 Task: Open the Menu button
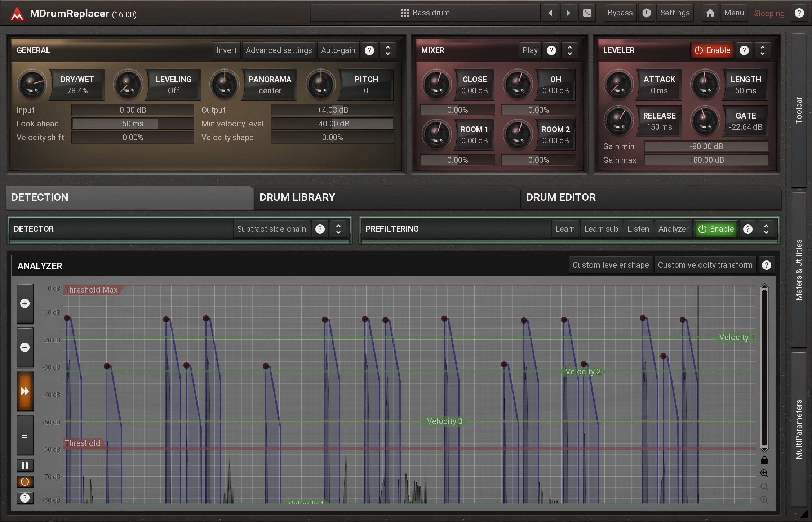pyautogui.click(x=734, y=13)
